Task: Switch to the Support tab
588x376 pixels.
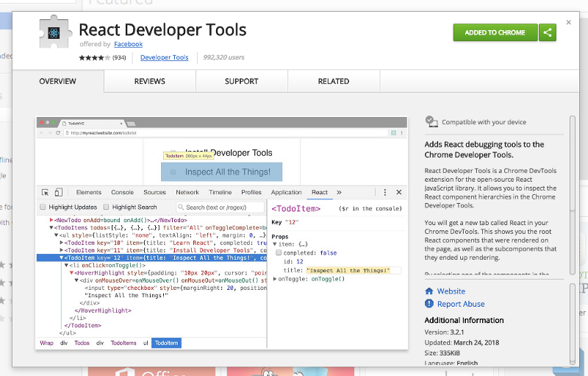Action: (242, 81)
